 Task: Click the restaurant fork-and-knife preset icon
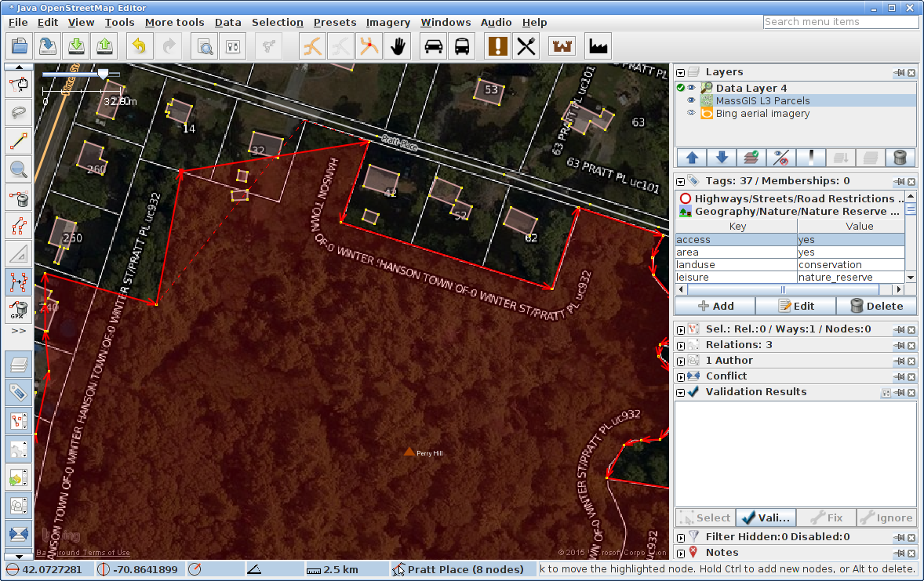526,46
